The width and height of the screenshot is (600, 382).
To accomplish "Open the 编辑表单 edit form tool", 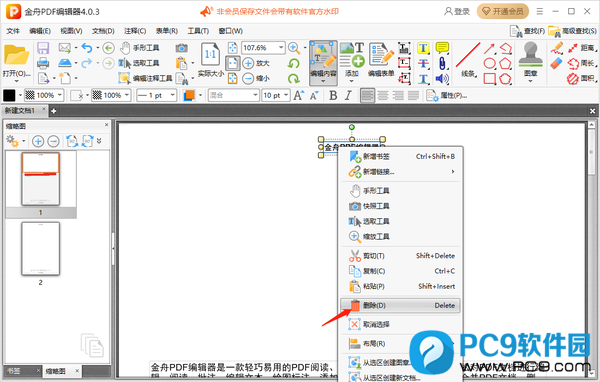I will [x=381, y=60].
